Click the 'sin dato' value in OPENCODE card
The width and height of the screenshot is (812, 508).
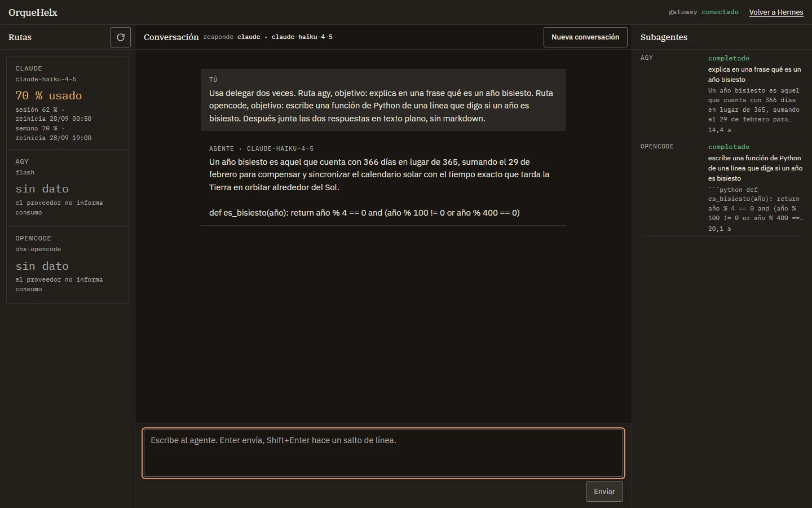(42, 266)
